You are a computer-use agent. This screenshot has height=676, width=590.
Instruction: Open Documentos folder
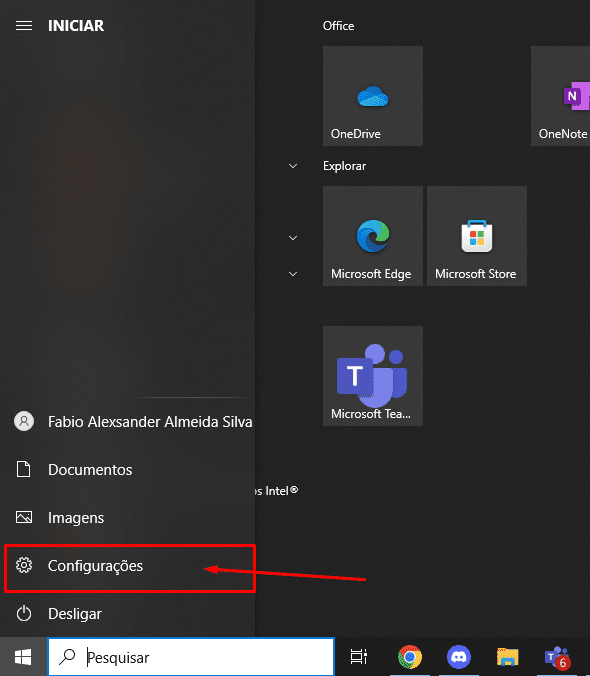128,469
